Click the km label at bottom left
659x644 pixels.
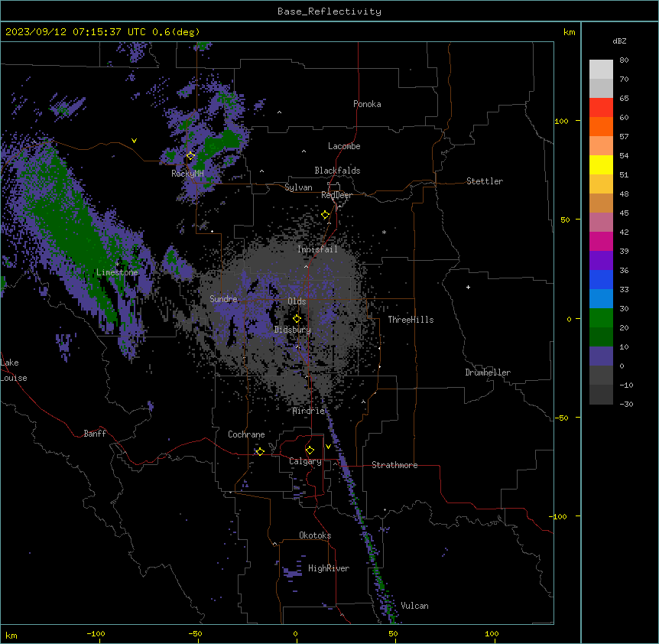(x=11, y=635)
